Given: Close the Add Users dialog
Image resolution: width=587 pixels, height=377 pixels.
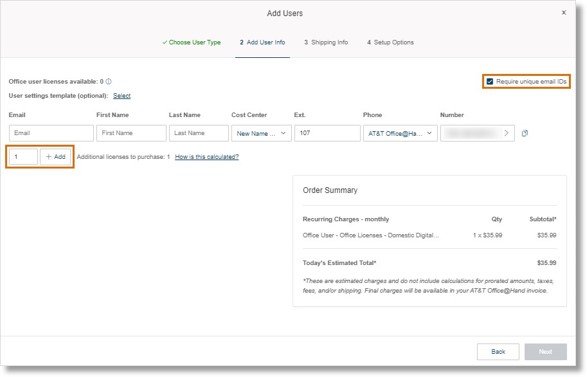Looking at the screenshot, I should pyautogui.click(x=564, y=13).
